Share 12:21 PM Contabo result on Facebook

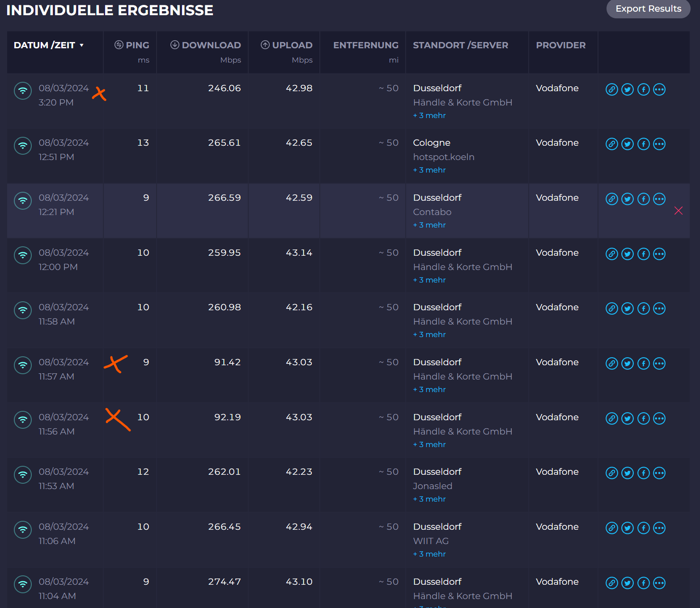(x=644, y=199)
